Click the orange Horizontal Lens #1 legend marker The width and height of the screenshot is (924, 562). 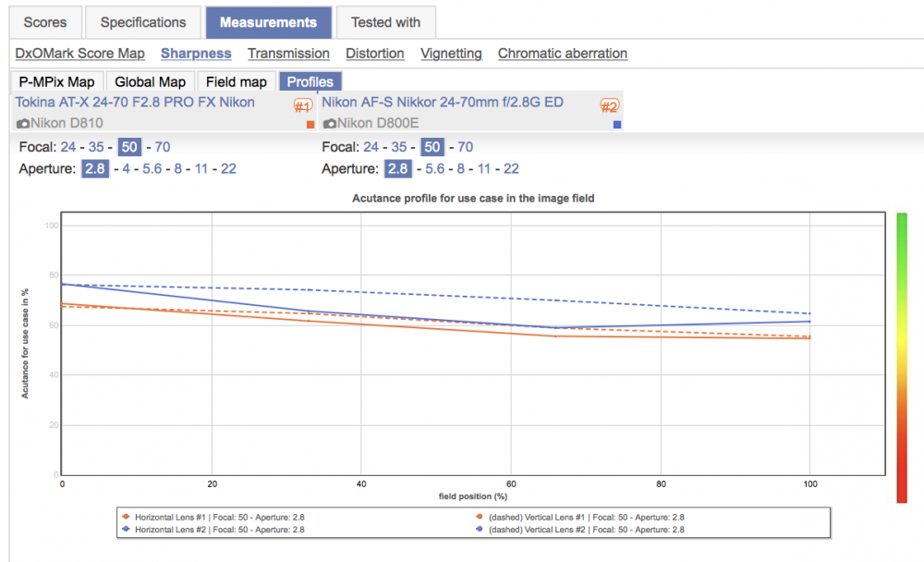tap(126, 517)
